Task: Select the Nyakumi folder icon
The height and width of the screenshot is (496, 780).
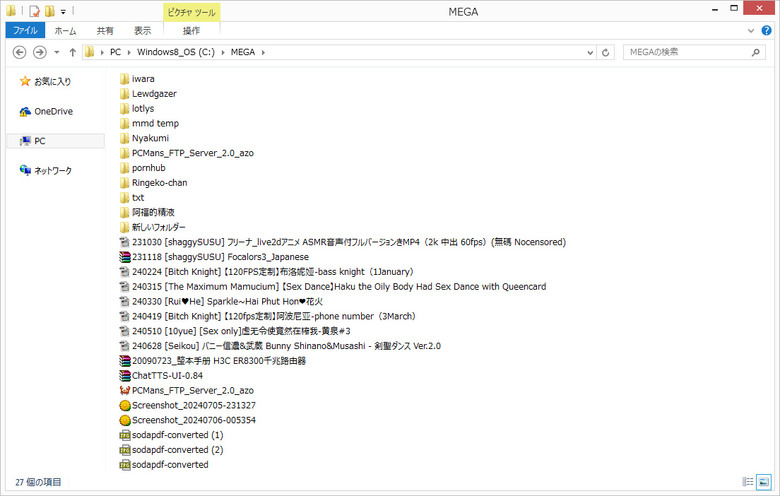Action: [124, 138]
